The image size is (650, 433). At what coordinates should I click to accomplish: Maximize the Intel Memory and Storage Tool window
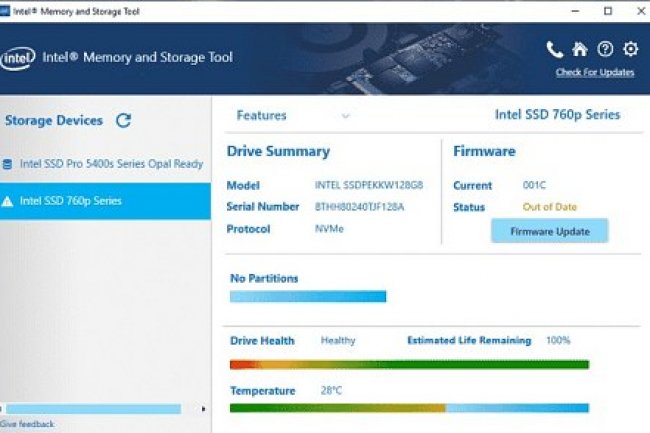point(608,11)
